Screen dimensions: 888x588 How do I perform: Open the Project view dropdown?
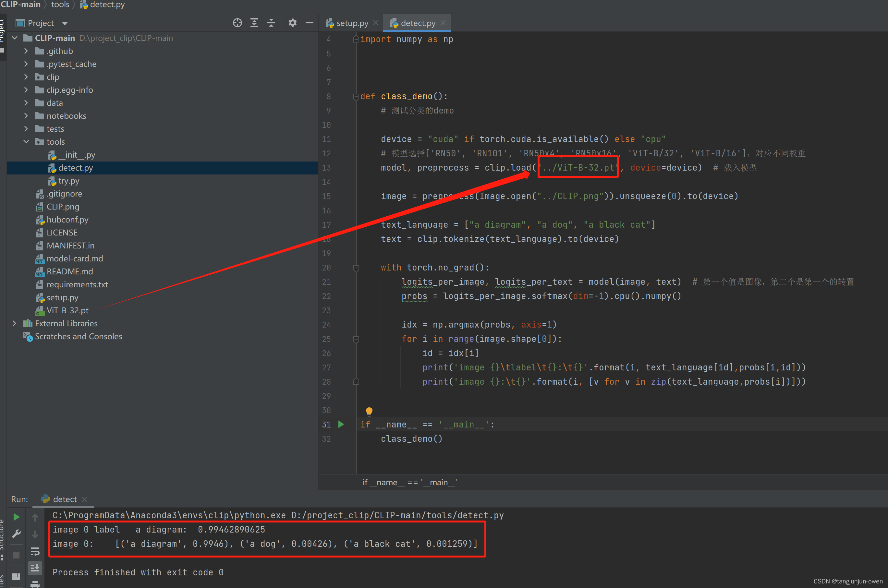(x=65, y=23)
